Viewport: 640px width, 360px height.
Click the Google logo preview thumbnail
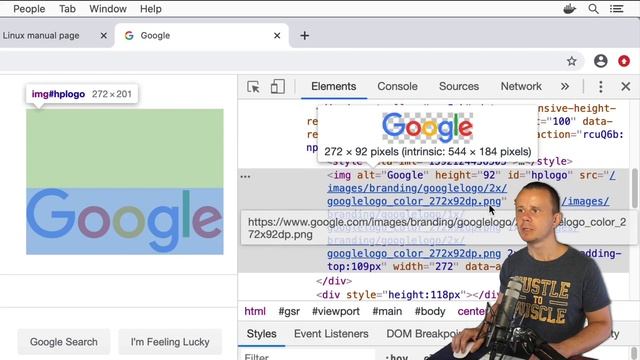pyautogui.click(x=427, y=128)
